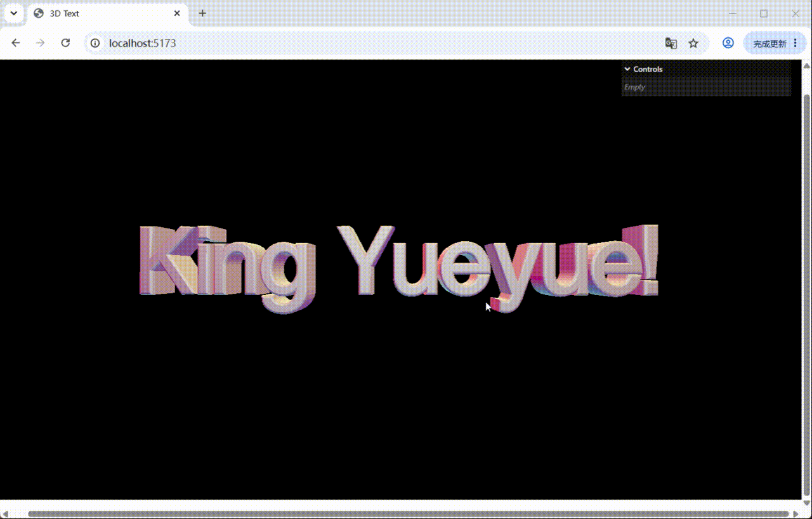Click the scroll-up arrow of vertical scrollbar

[807, 65]
